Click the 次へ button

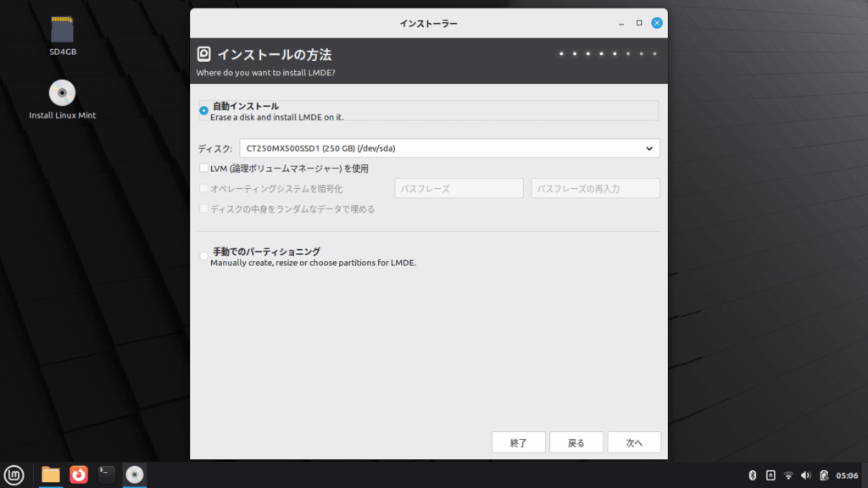(x=634, y=442)
